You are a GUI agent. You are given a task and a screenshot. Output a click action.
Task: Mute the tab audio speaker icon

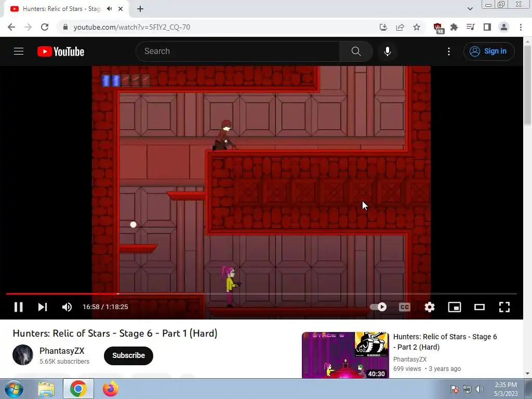[x=110, y=9]
